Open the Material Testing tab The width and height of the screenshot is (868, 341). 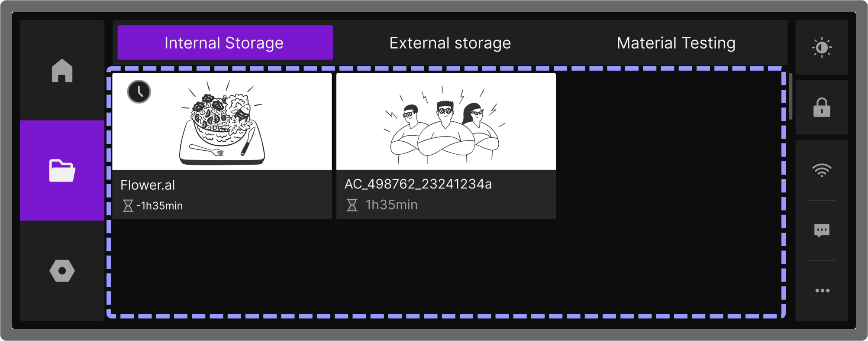click(676, 43)
